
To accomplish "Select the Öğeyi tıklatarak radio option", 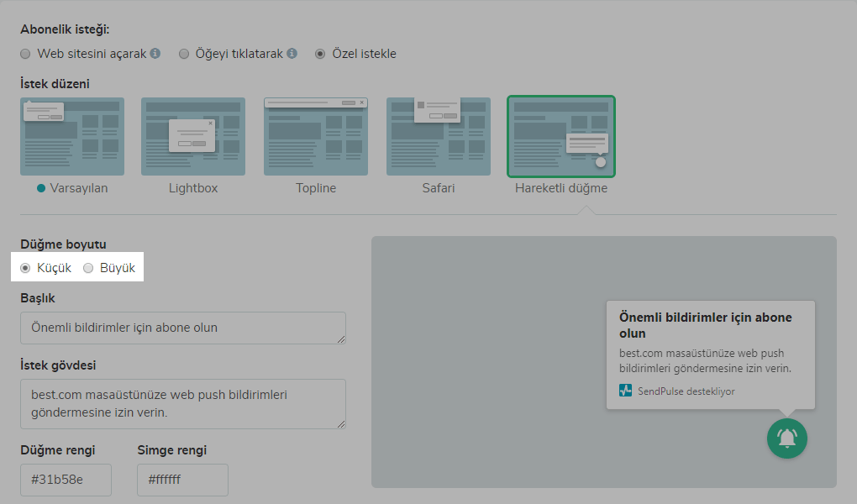I will 184,54.
